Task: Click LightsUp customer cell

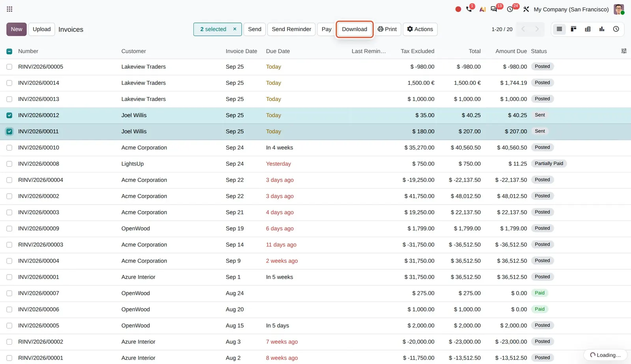Action: (133, 164)
